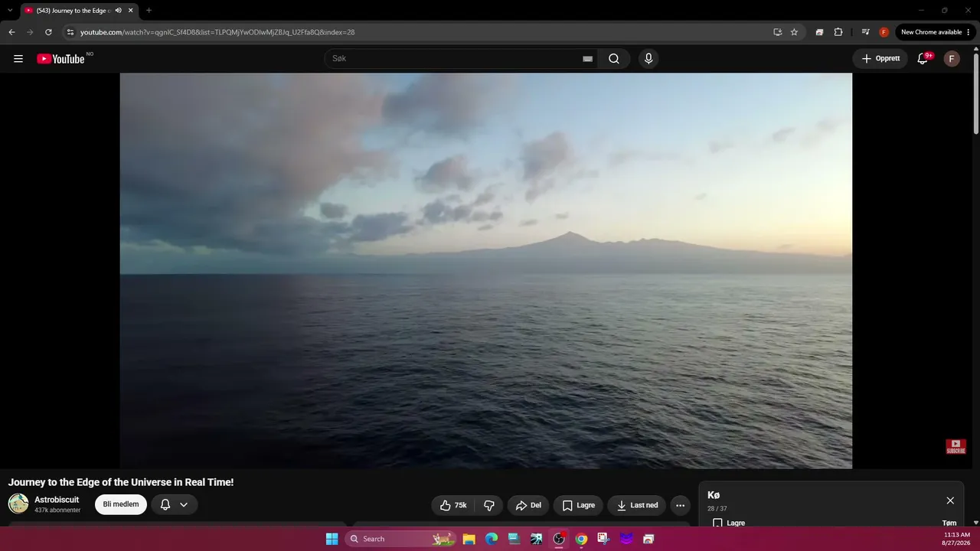View site information in address bar
This screenshot has width=980, height=551.
coord(70,32)
